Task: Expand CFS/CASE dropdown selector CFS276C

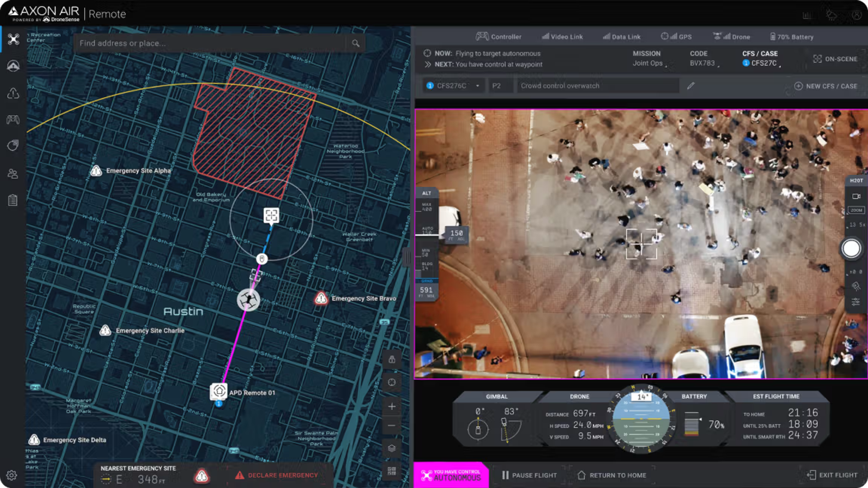Action: 477,85
